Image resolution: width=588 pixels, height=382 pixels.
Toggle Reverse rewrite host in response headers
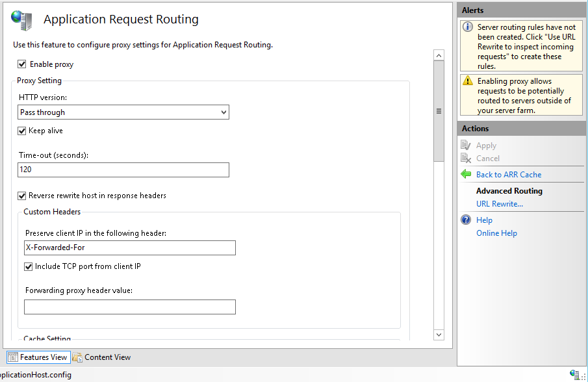(21, 196)
